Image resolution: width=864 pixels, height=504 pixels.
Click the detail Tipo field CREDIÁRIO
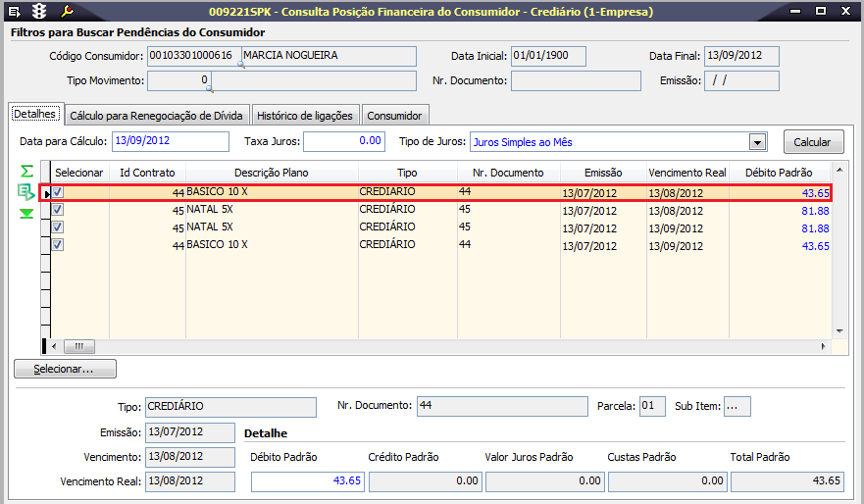pos(230,407)
